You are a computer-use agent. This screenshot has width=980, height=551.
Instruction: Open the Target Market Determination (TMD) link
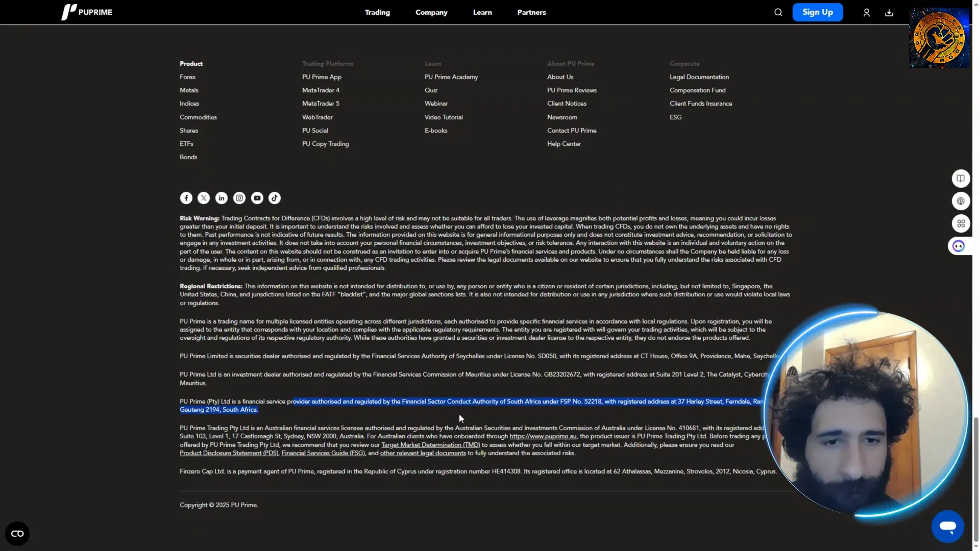430,445
